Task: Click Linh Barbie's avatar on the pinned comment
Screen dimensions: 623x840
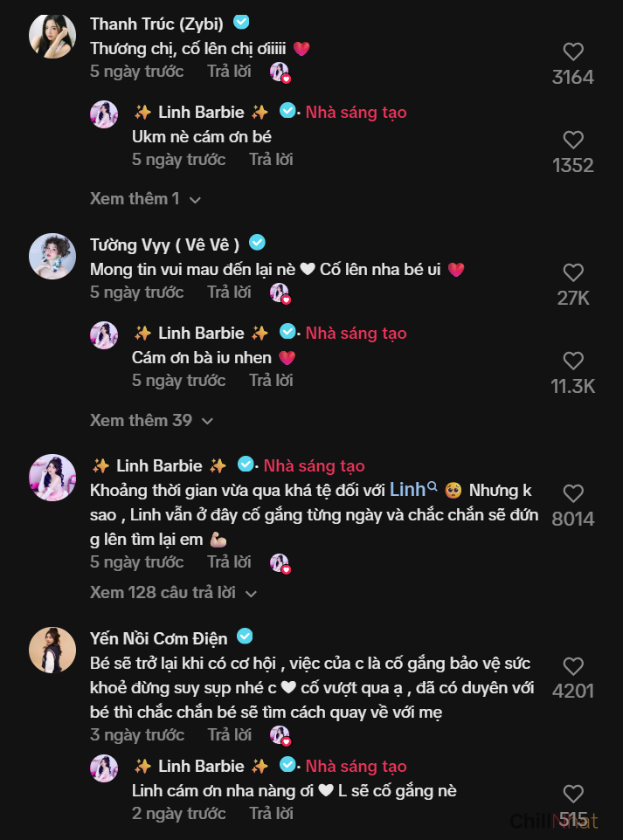Action: (x=52, y=477)
